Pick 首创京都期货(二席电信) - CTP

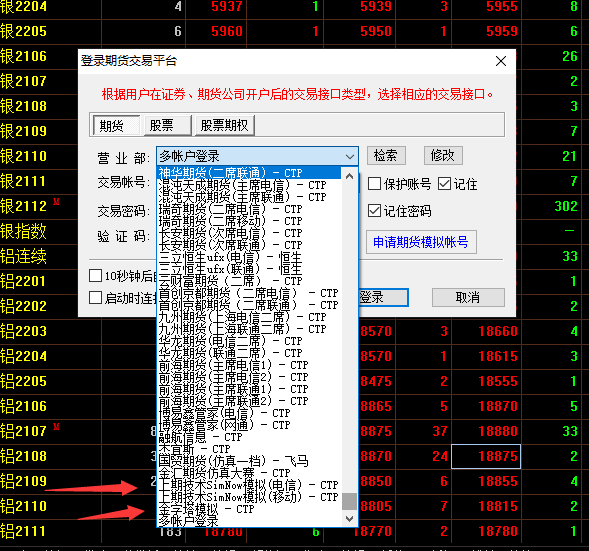pos(249,293)
